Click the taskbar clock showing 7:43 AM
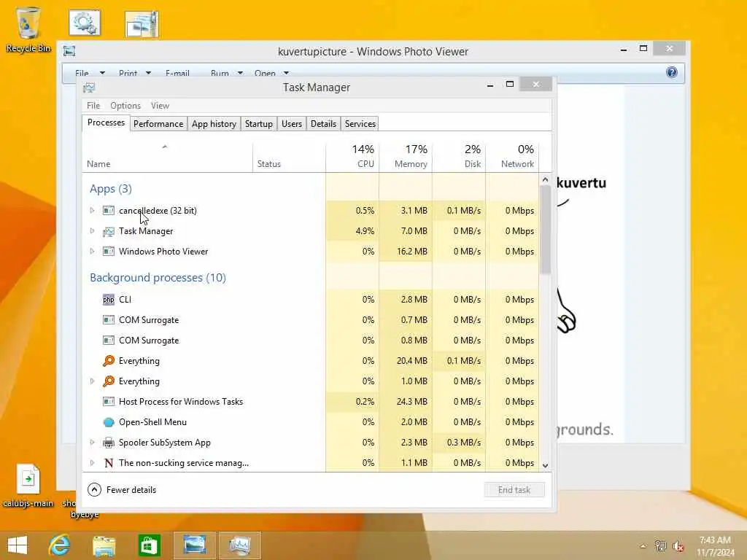This screenshot has width=747, height=560. click(x=715, y=545)
